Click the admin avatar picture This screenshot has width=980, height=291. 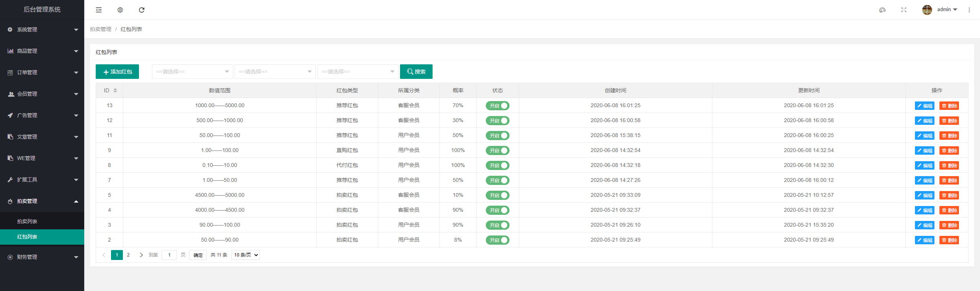(927, 10)
